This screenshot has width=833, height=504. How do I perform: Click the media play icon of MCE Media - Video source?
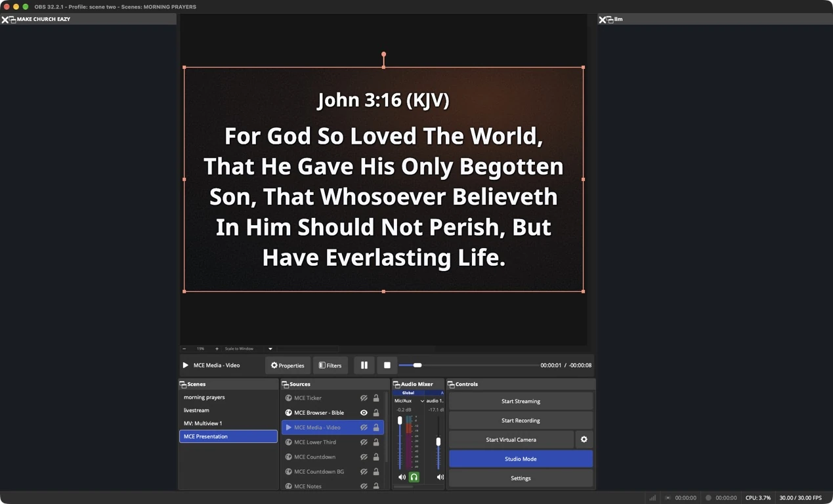coord(288,428)
